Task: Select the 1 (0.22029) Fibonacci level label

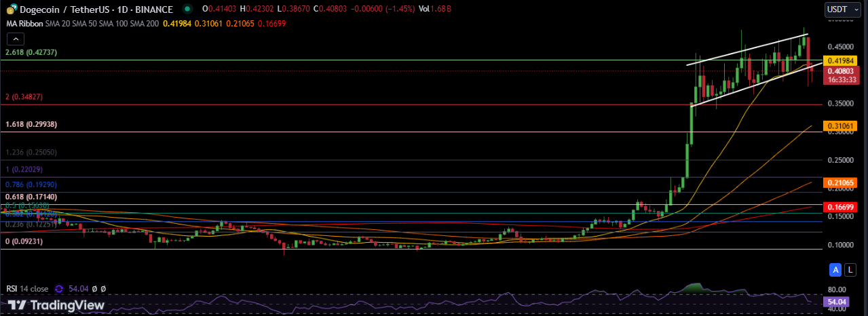Action: [24, 170]
